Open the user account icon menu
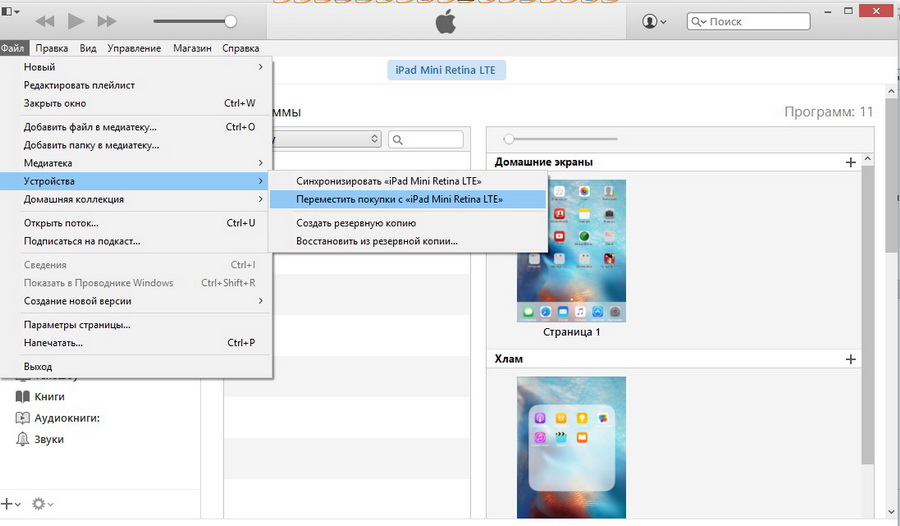The width and height of the screenshot is (900, 526). click(x=655, y=21)
